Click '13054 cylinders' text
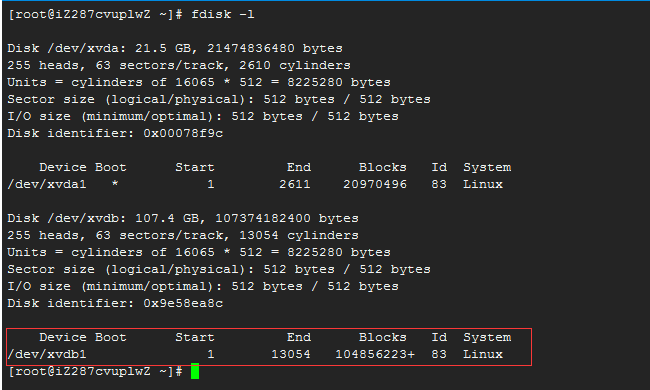The height and width of the screenshot is (390, 650). pyautogui.click(x=299, y=235)
